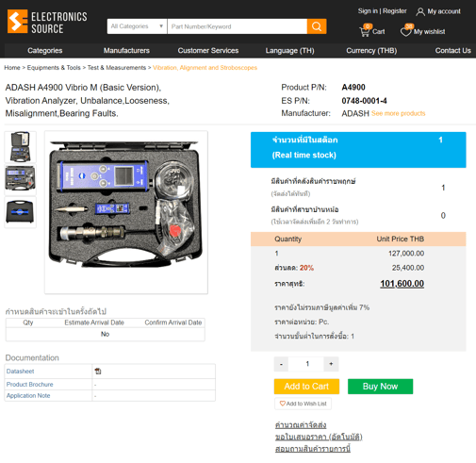
Task: Open the See more products link
Action: point(398,113)
